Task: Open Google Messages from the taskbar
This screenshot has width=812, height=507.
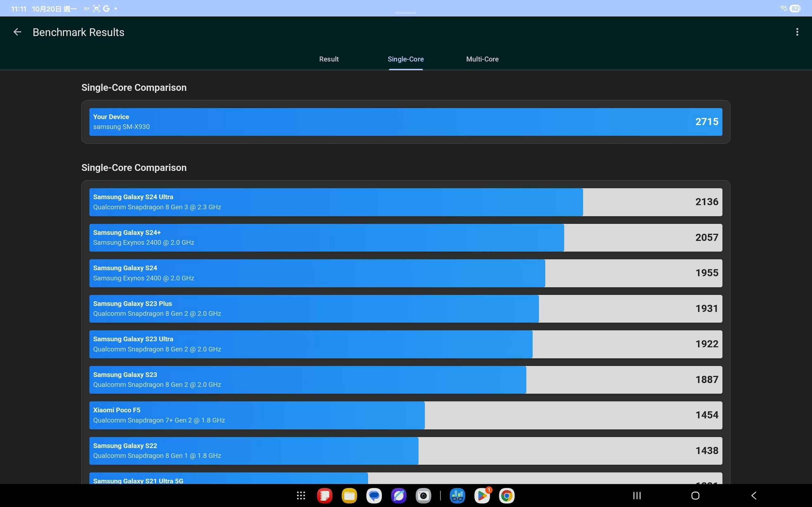Action: point(374,495)
